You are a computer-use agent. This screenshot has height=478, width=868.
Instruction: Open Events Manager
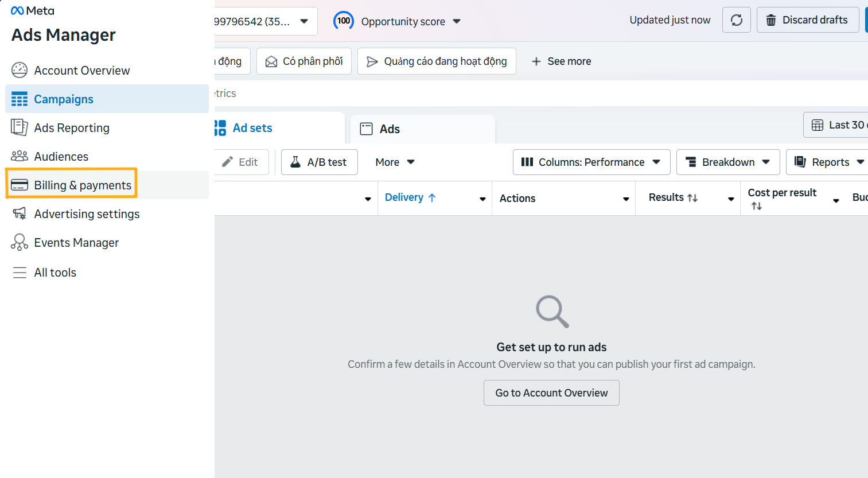pos(76,243)
